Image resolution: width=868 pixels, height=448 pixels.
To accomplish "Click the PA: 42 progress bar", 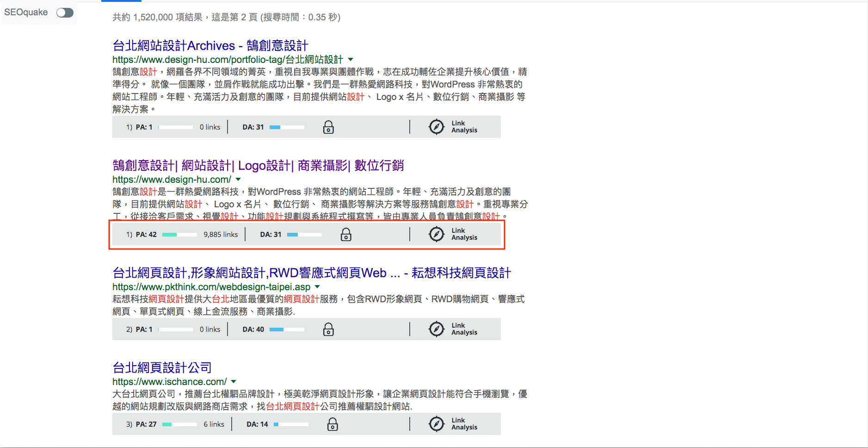I will click(x=179, y=235).
